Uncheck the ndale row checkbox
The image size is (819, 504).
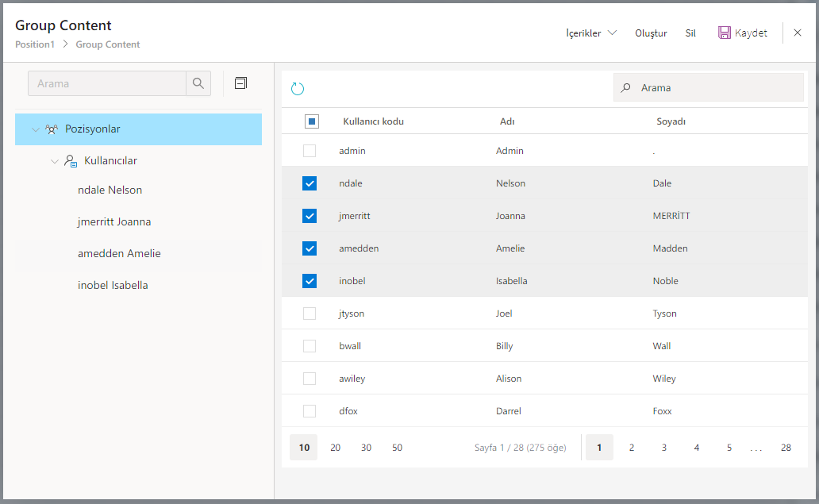point(310,183)
